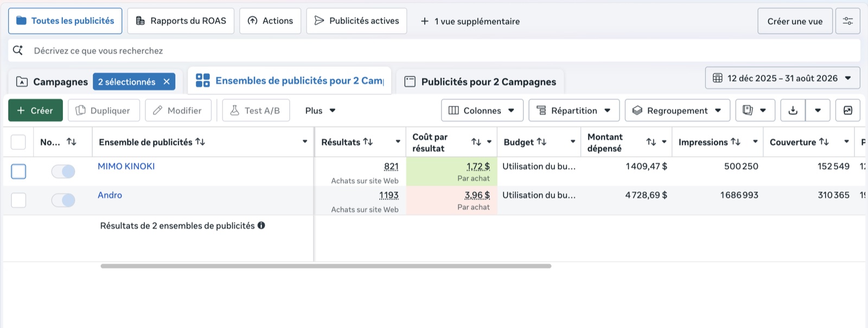Click the green Créer button
The image size is (868, 328).
(35, 110)
